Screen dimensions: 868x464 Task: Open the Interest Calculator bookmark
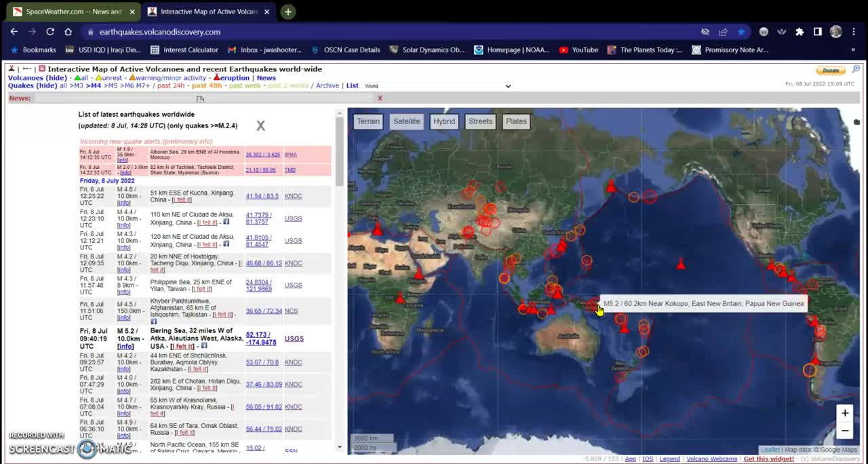[x=184, y=50]
